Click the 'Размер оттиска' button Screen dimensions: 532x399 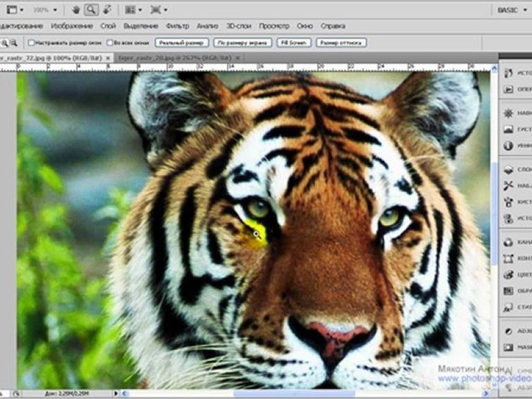pyautogui.click(x=341, y=43)
